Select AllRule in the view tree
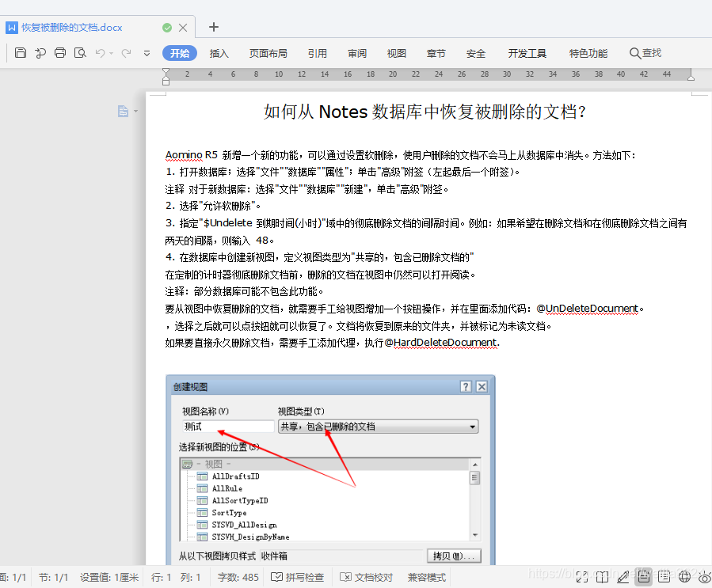 point(227,488)
